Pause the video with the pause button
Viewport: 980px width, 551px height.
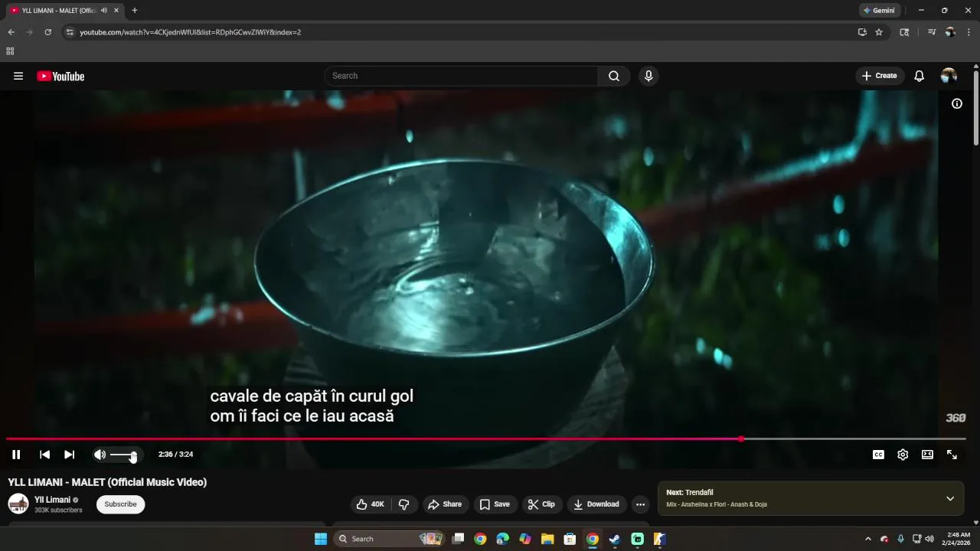click(x=16, y=455)
